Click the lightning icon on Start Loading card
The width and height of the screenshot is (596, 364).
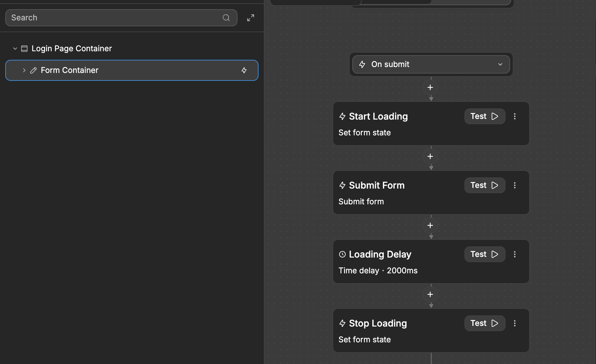point(342,116)
